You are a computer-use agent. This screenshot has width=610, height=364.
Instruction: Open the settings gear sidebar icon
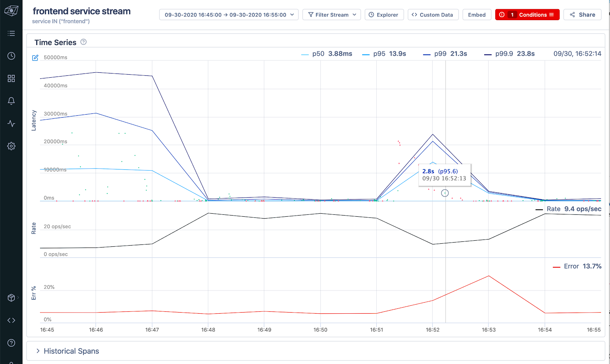click(x=11, y=146)
